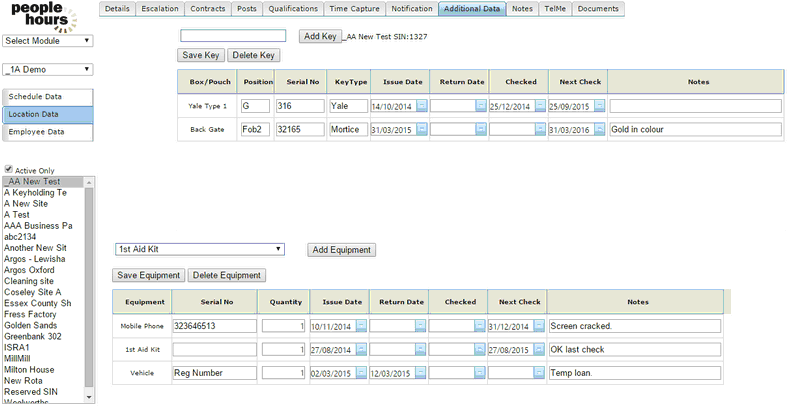Open calendar for 1st Aid Kit next check
Screen dimensions: 791x406
pyautogui.click(x=539, y=350)
